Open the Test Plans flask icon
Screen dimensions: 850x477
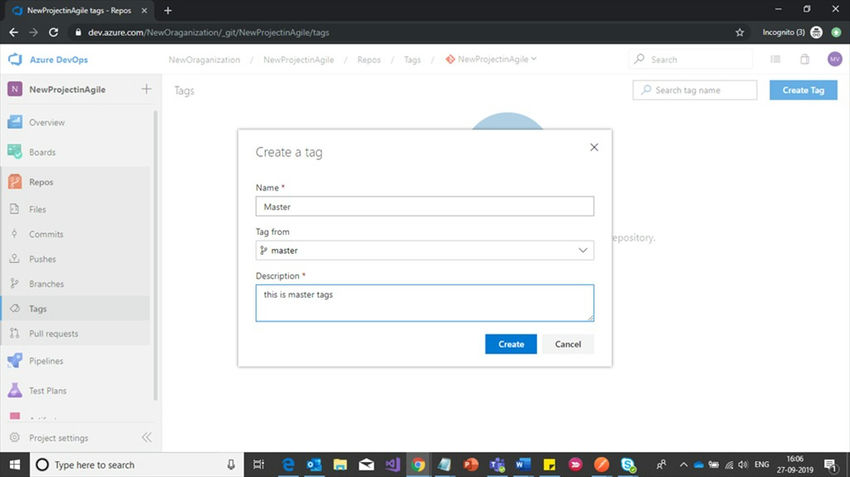[x=15, y=390]
